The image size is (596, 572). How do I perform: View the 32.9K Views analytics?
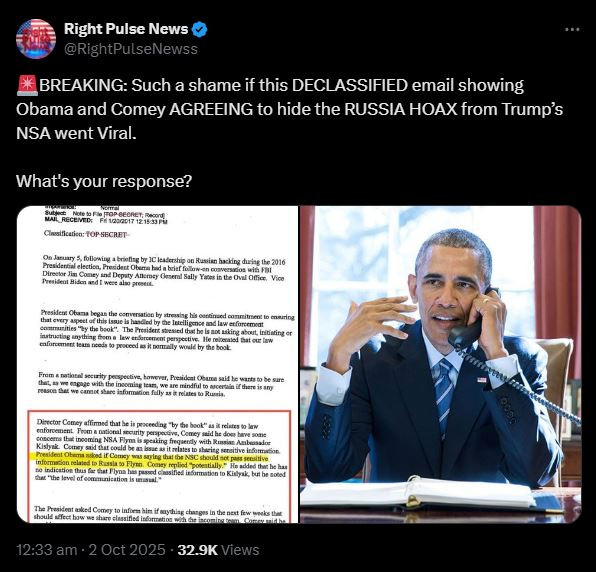218,550
